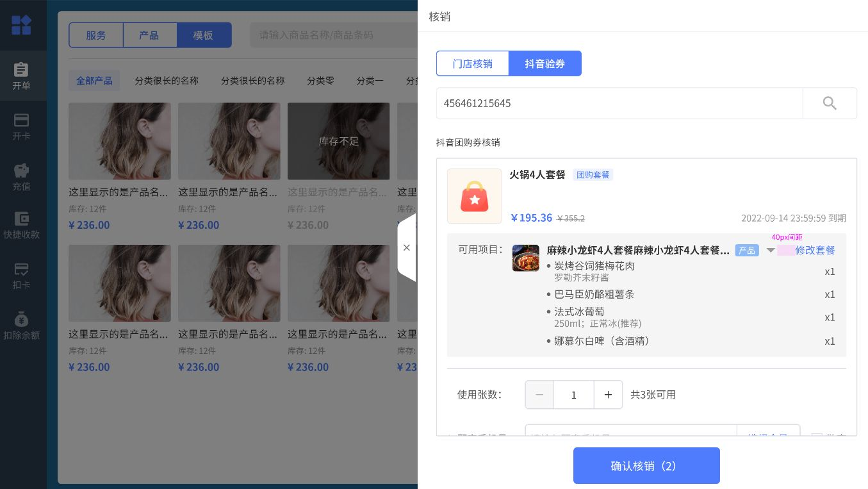
Task: Click the 巴马臣奶酪粗薯条 item
Action: pos(594,295)
